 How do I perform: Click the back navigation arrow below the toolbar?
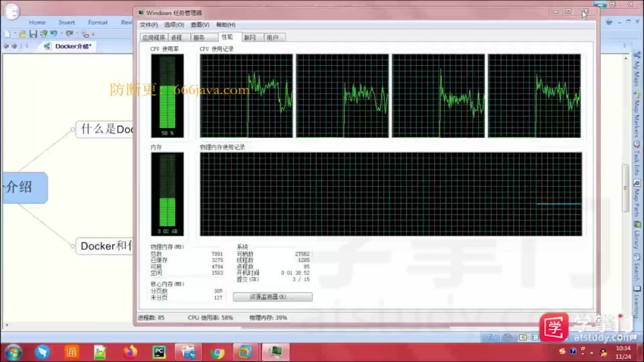pos(6,46)
